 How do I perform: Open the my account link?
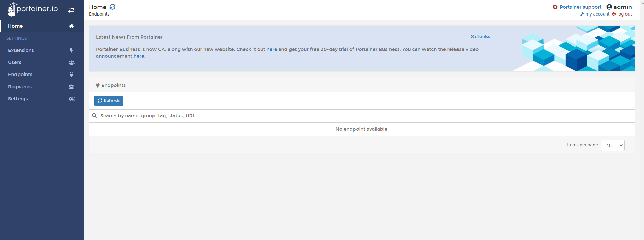click(595, 14)
